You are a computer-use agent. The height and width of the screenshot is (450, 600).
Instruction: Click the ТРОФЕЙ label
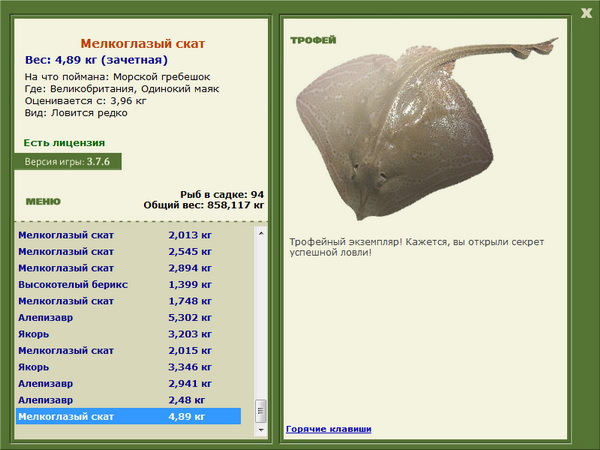(x=313, y=40)
